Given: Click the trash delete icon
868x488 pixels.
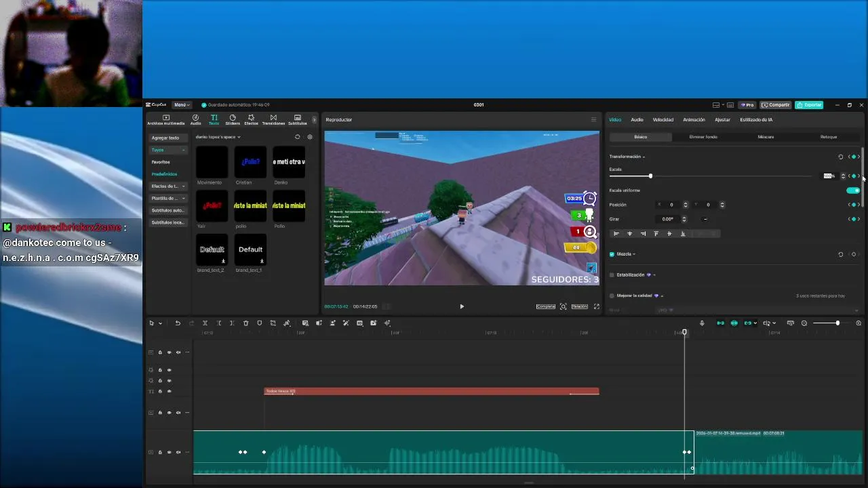Looking at the screenshot, I should point(245,323).
